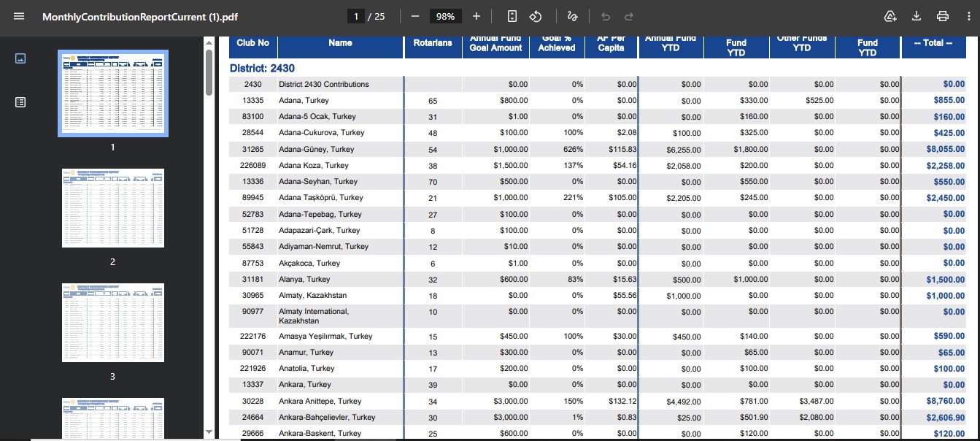Zoom in with the plus button
The height and width of the screenshot is (441, 980).
(x=477, y=16)
